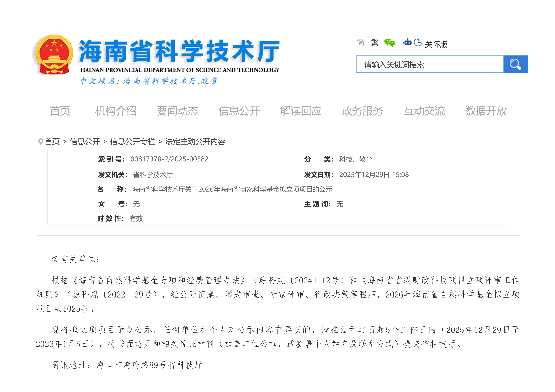Open the 机构介绍 menu item
Screen dimensions: 555x392
[x=116, y=111]
